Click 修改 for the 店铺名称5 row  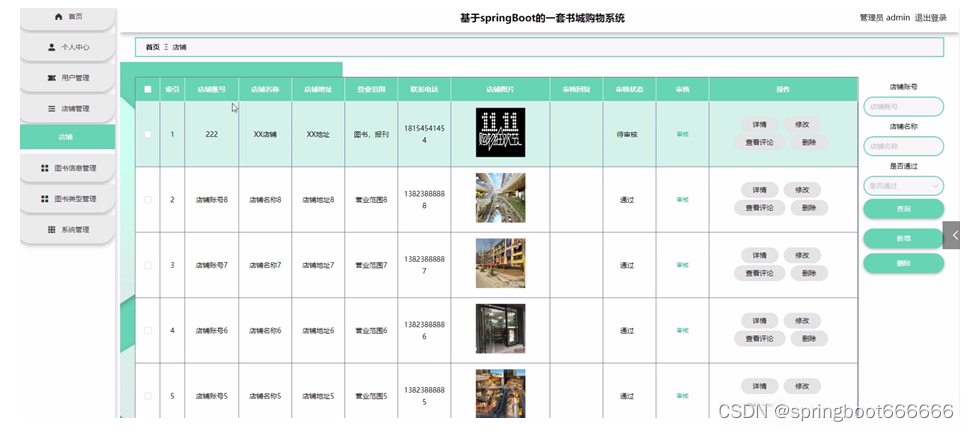point(802,386)
